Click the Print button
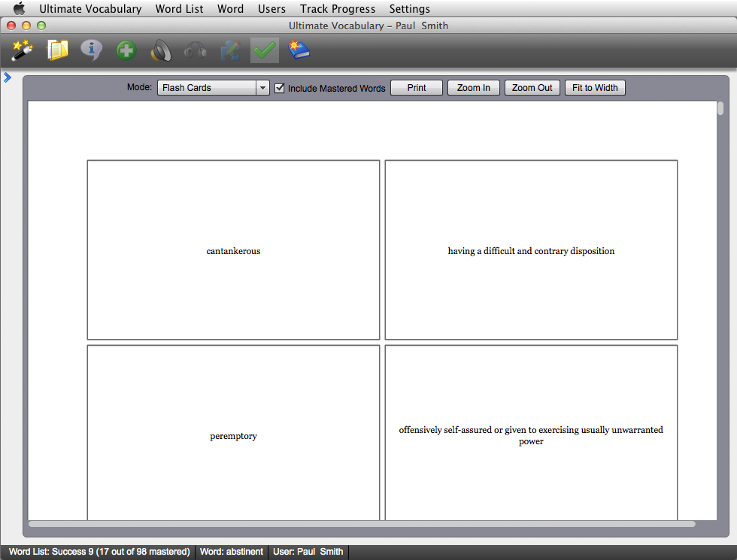 (417, 88)
